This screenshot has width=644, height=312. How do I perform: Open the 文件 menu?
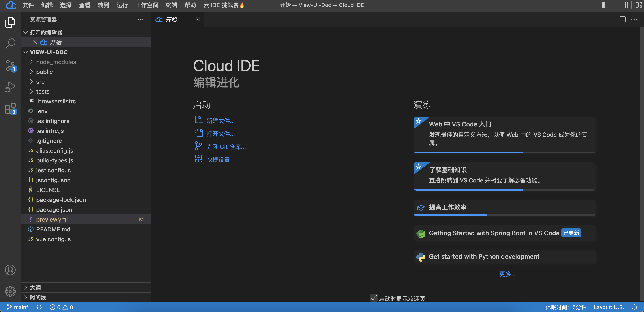(x=28, y=5)
